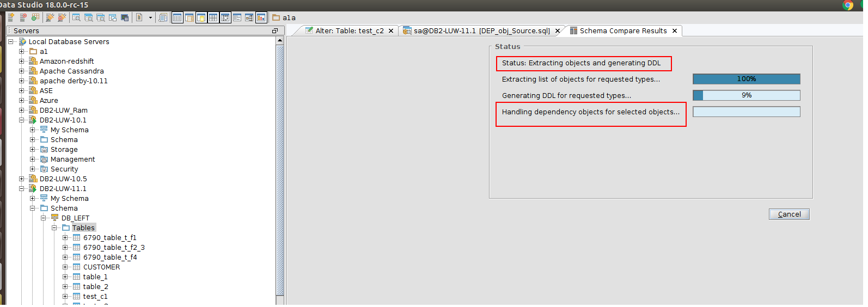This screenshot has width=868, height=307.
Task: Click the Chrome icon in the top bar
Action: [x=848, y=5]
